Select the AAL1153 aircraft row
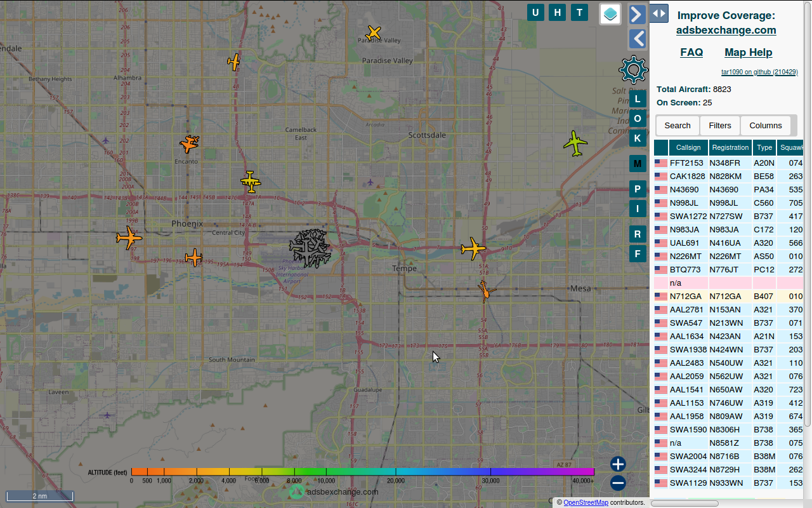The image size is (812, 508). pos(728,403)
